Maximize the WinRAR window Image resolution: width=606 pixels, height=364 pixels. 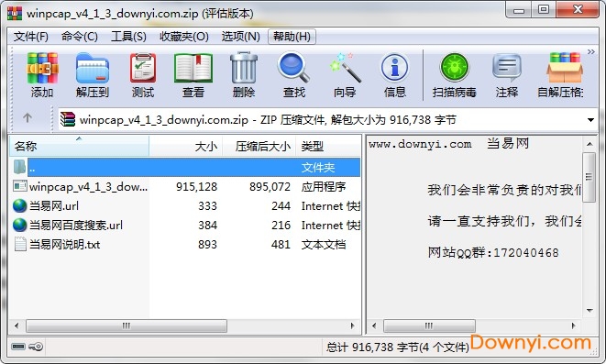coord(544,10)
